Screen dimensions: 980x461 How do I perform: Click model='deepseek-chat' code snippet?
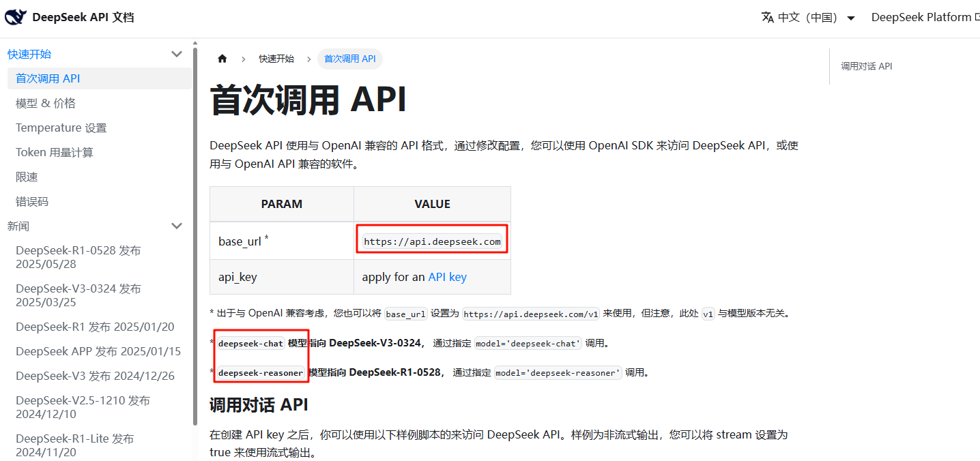click(528, 344)
